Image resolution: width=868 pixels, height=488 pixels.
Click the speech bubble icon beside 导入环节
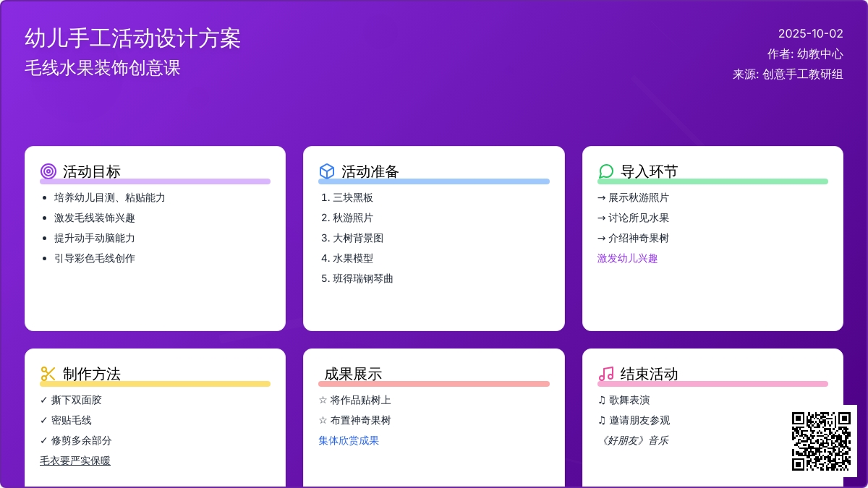point(606,171)
